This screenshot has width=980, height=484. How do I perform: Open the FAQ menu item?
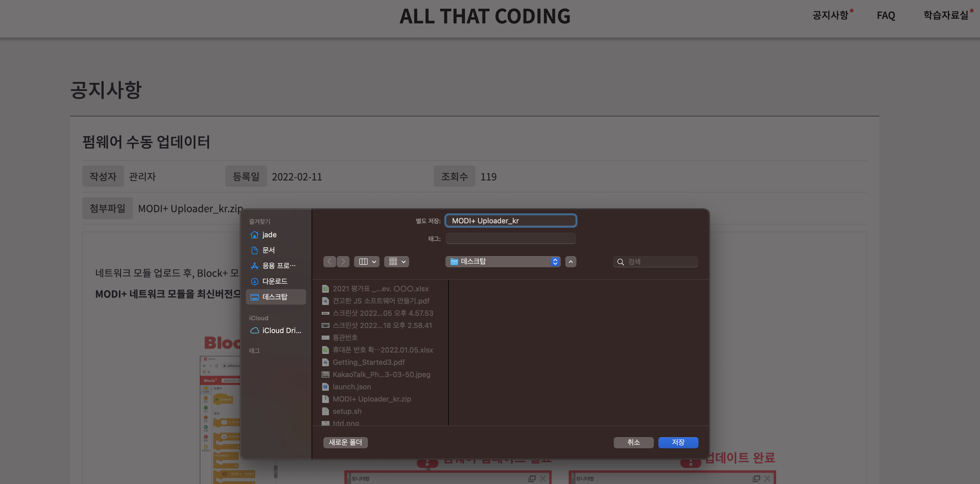click(x=886, y=16)
